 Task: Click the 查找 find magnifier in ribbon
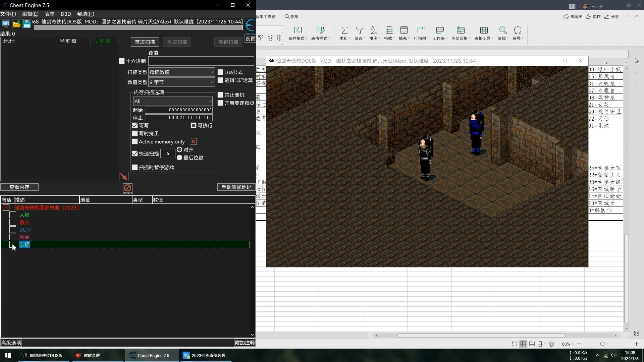pyautogui.click(x=503, y=30)
